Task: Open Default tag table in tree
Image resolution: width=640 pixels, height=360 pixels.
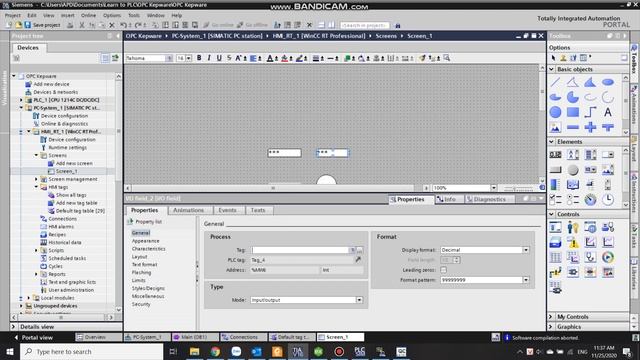Action: pos(80,211)
